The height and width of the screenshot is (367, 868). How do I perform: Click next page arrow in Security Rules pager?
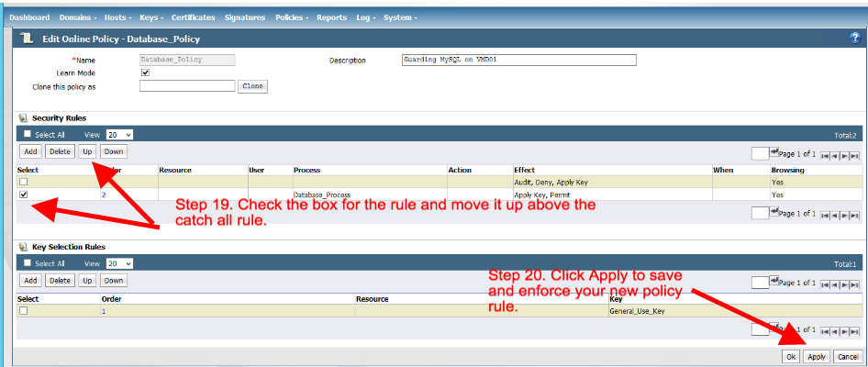[x=845, y=156]
